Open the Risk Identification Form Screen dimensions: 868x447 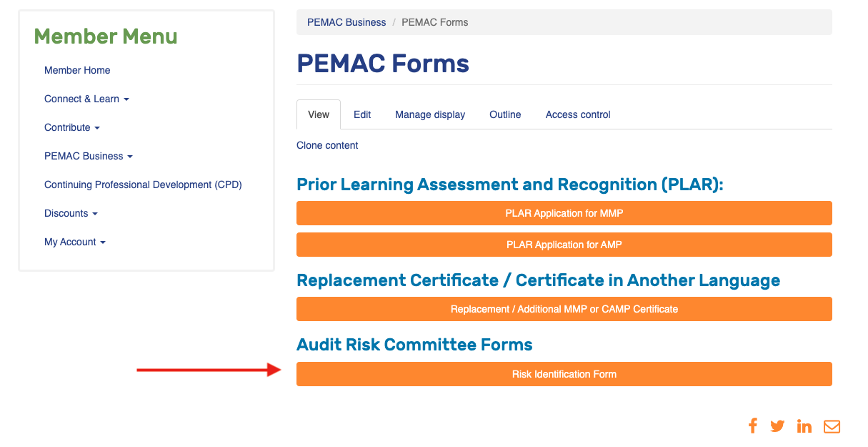tap(564, 373)
